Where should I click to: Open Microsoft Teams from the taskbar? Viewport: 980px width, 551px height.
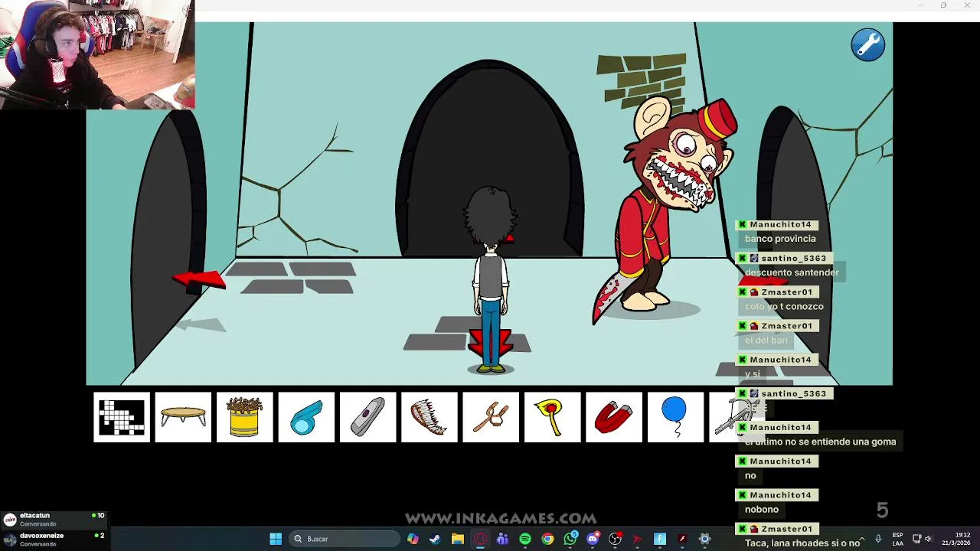pyautogui.click(x=502, y=539)
